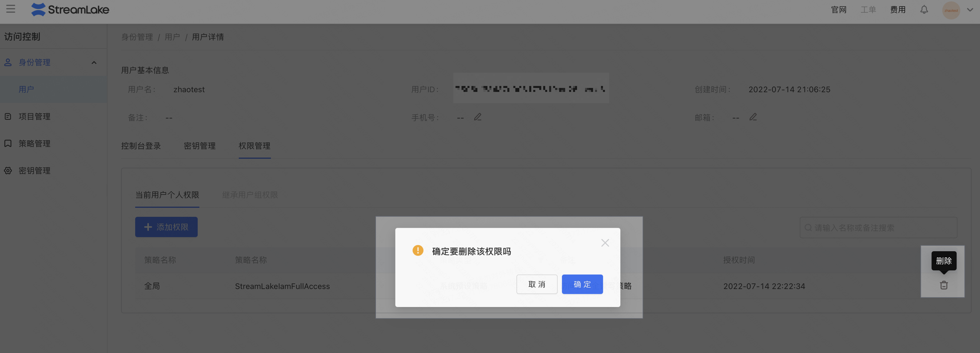
Task: Click the 授权时间 column header
Action: [x=739, y=260]
